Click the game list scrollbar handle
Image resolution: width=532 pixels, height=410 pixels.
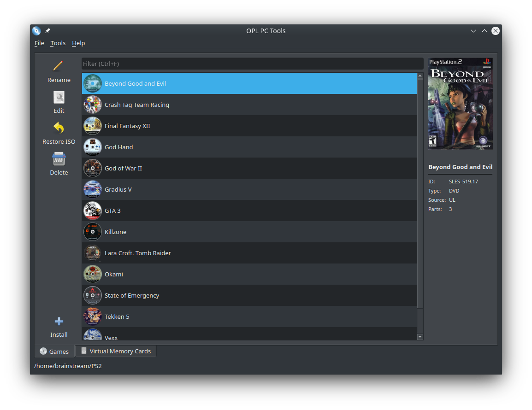tap(420, 193)
